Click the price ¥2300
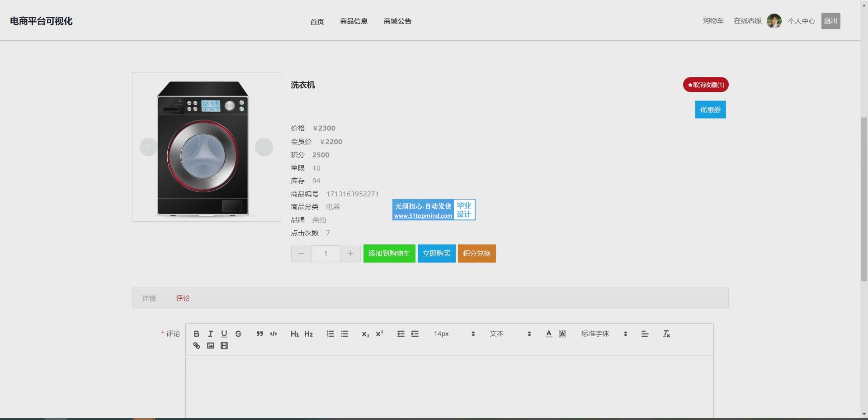 click(324, 128)
